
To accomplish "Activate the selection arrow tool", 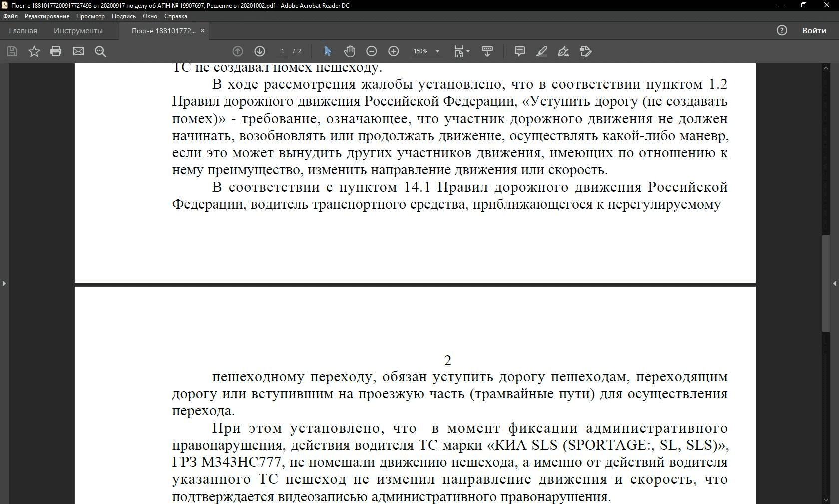I will click(x=328, y=51).
